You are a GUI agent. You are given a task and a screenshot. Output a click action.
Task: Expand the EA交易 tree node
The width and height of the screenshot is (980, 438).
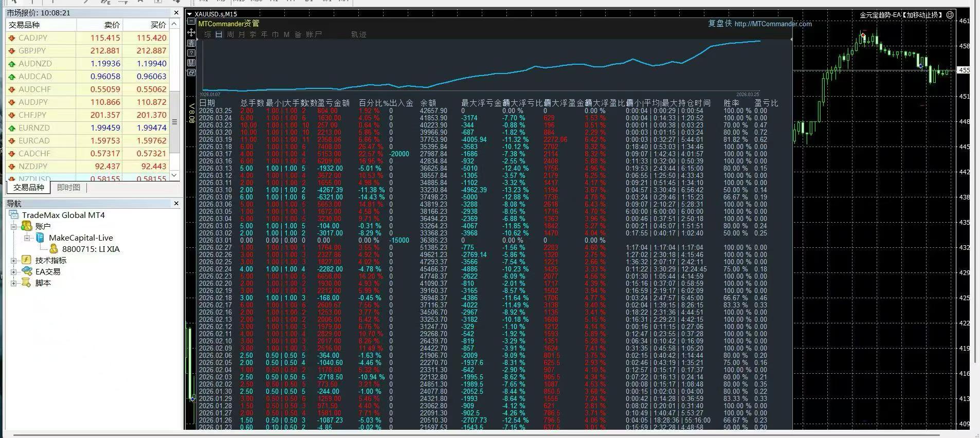[x=14, y=271]
